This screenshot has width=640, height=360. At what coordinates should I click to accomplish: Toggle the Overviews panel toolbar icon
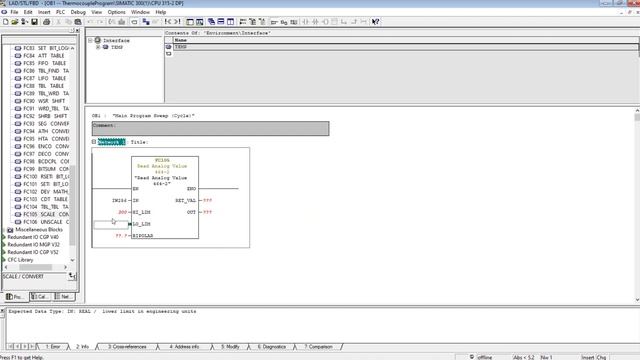pyautogui.click(x=190, y=22)
